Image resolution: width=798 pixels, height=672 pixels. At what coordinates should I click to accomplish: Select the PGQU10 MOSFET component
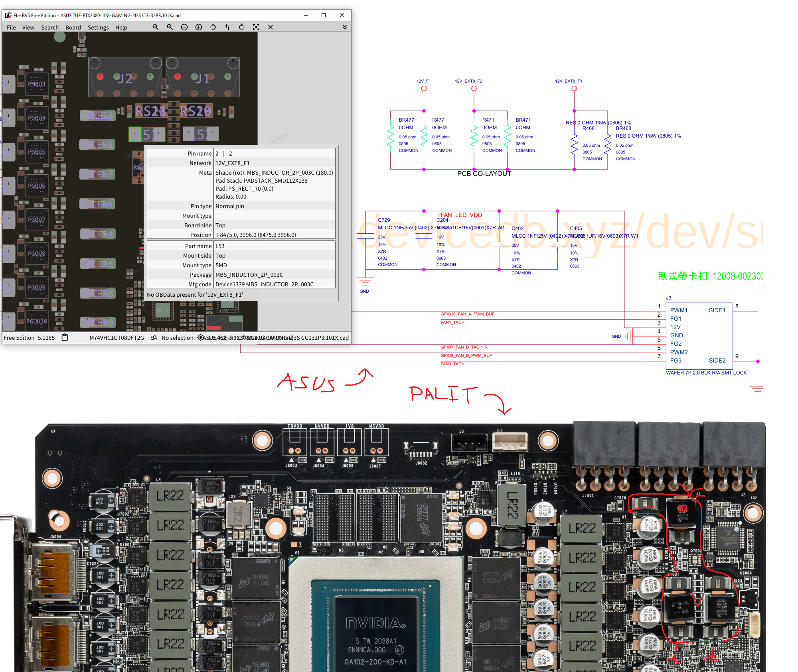point(37,321)
